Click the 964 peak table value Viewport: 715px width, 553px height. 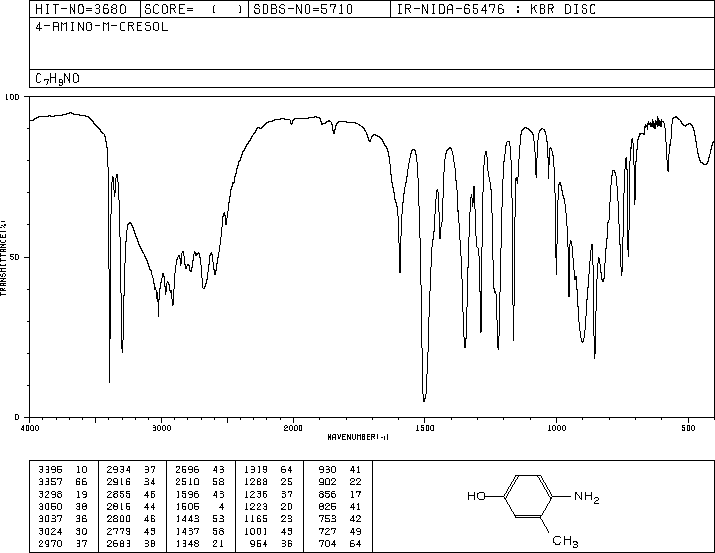point(259,543)
